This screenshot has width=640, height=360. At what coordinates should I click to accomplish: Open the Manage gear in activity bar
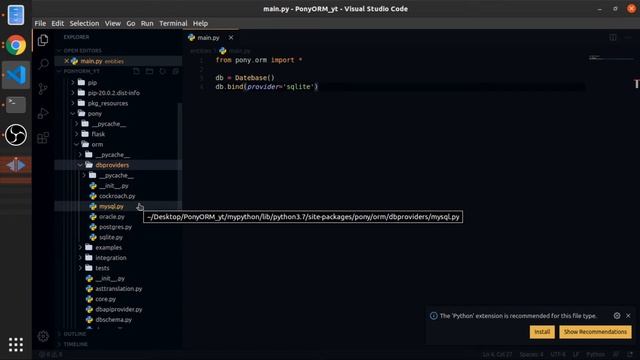click(43, 336)
